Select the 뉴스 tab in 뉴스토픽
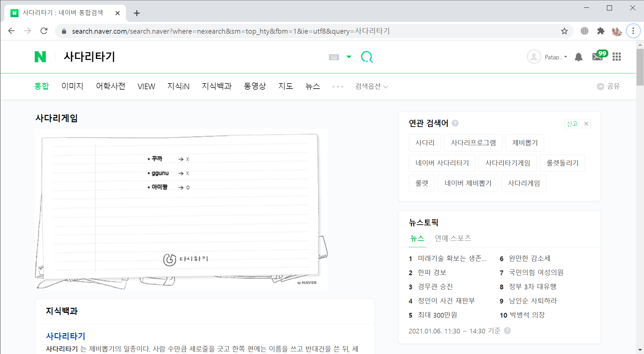The width and height of the screenshot is (644, 354). (417, 238)
